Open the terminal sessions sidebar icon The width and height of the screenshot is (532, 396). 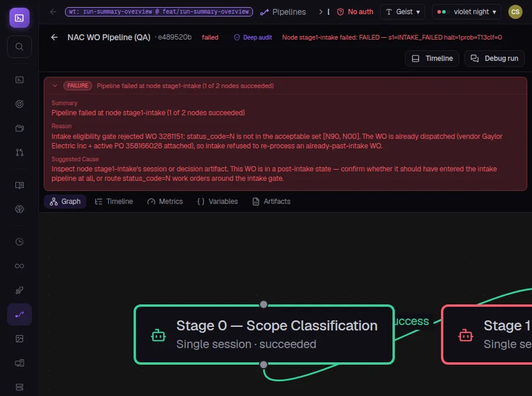[20, 80]
